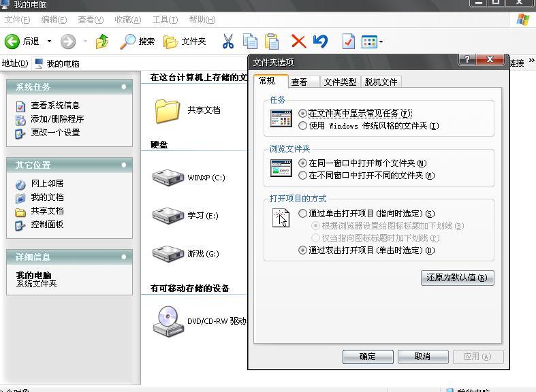Image resolution: width=536 pixels, height=392 pixels.
Task: Click the blue Undo arrow icon
Action: [320, 42]
